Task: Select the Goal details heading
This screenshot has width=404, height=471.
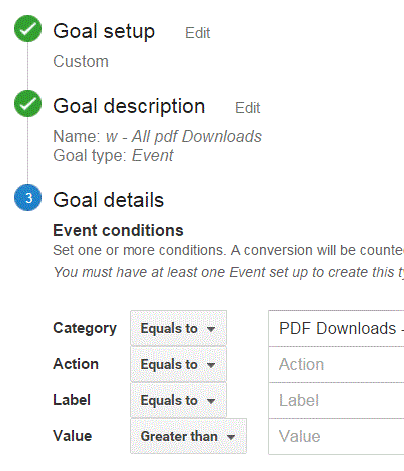Action: [109, 200]
